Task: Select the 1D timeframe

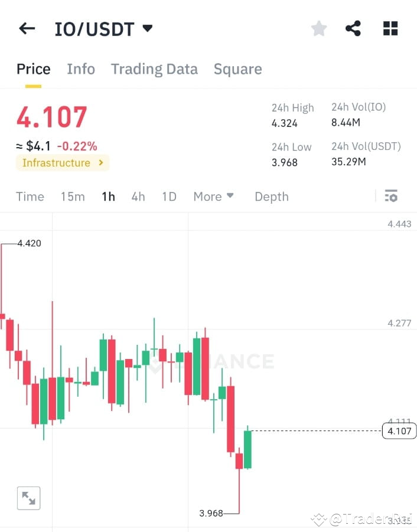Action: (x=169, y=197)
